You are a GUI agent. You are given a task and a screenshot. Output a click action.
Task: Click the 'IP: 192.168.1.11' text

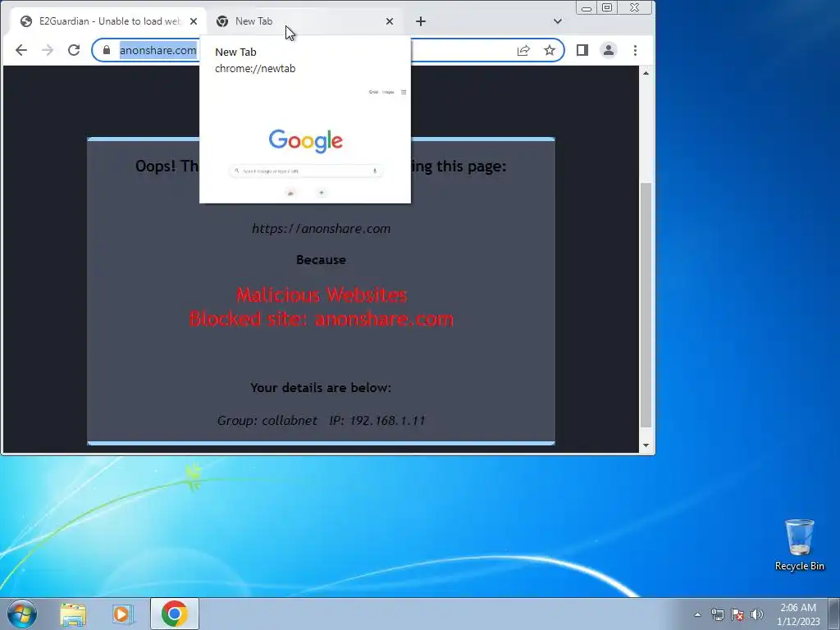377,421
